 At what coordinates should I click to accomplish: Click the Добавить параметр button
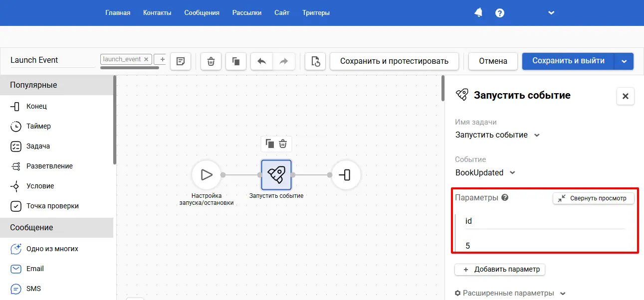pos(500,270)
